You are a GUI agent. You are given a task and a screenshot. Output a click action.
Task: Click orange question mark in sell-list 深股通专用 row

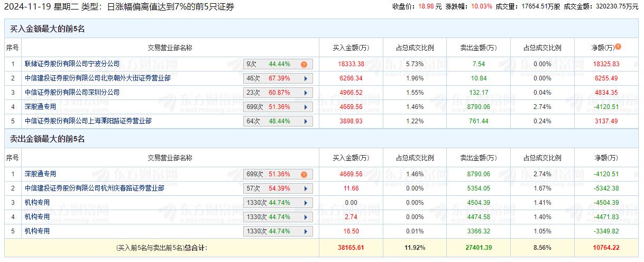pos(304,175)
